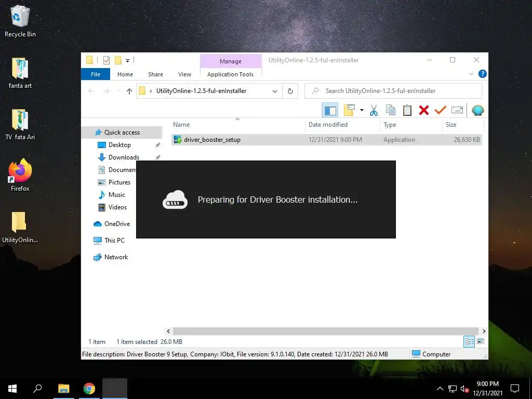Click the horizontal scrollbar track
This screenshot has width=532, height=399.
[x=326, y=331]
